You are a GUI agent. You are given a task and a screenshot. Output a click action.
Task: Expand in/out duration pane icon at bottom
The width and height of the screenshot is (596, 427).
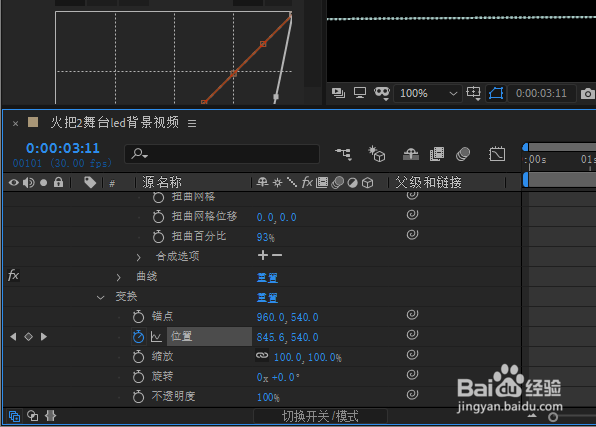point(51,416)
